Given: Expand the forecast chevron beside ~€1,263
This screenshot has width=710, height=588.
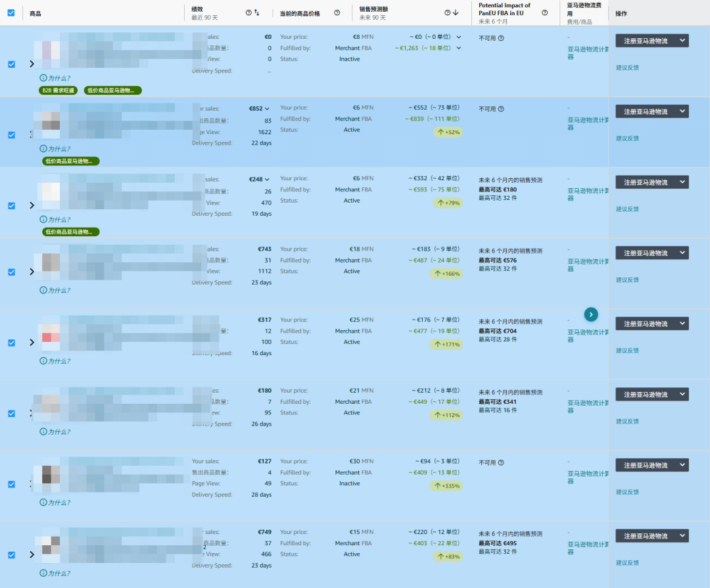Looking at the screenshot, I should (459, 48).
